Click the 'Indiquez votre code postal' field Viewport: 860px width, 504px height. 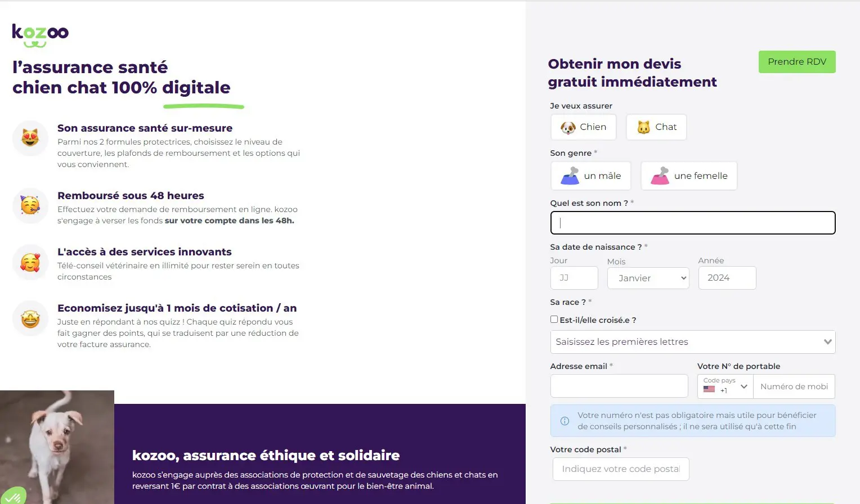coord(621,469)
